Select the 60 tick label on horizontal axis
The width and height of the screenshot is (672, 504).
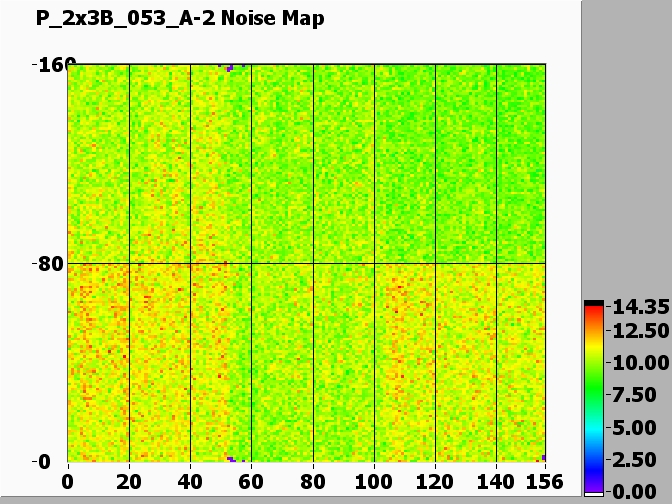[x=251, y=481]
